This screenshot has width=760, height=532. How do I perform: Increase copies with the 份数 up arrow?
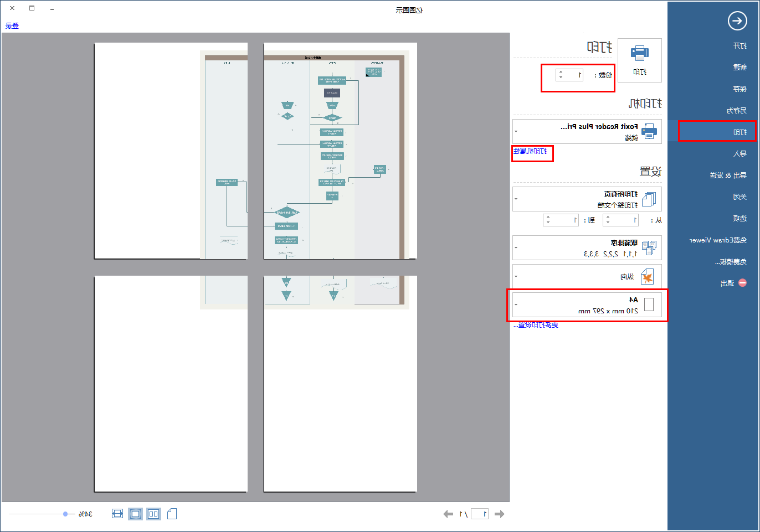tap(561, 72)
